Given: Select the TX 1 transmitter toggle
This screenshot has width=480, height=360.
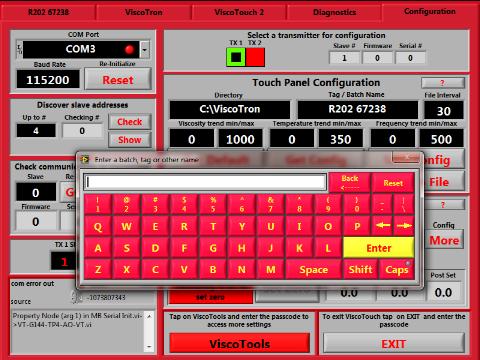Looking at the screenshot, I should click(236, 57).
